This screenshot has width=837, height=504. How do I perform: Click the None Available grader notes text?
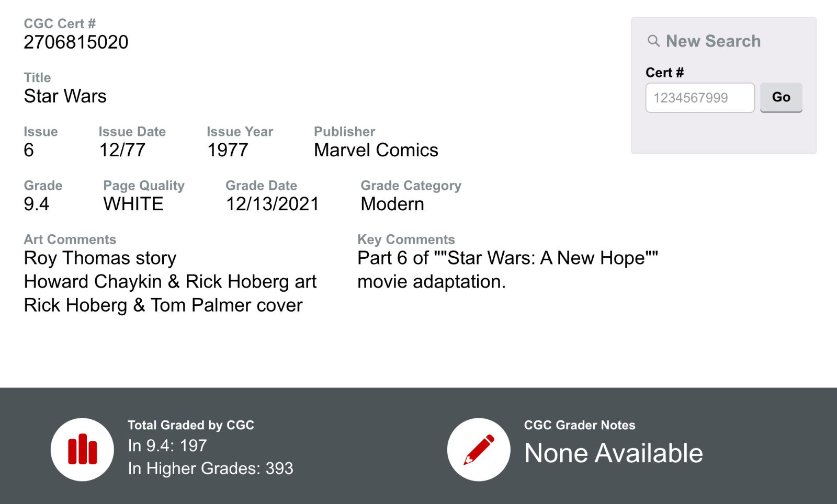click(x=614, y=454)
